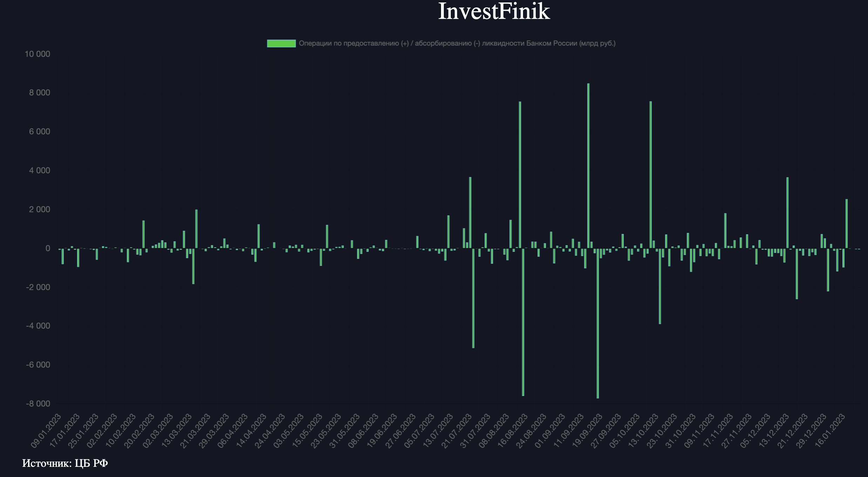Click the InvestFinik title heading
Screen dimensions: 868x477
[x=494, y=11]
